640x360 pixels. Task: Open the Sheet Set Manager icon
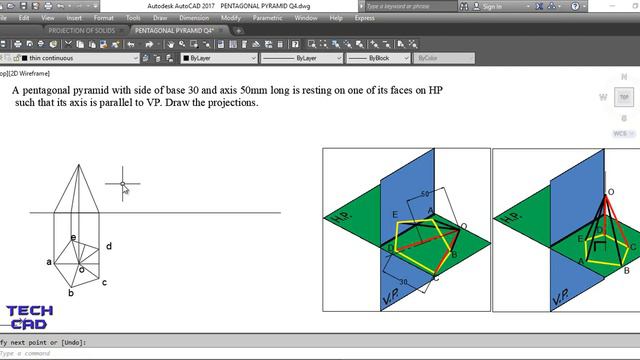[256, 44]
